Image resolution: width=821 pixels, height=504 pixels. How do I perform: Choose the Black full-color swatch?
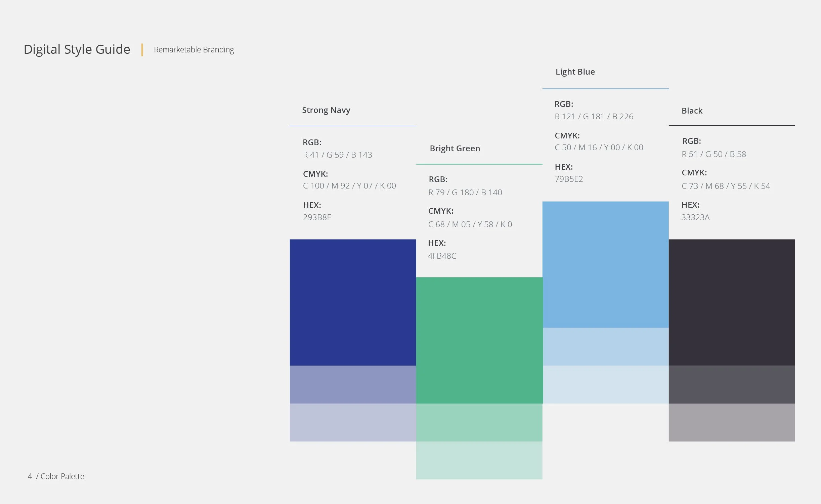[x=732, y=302]
